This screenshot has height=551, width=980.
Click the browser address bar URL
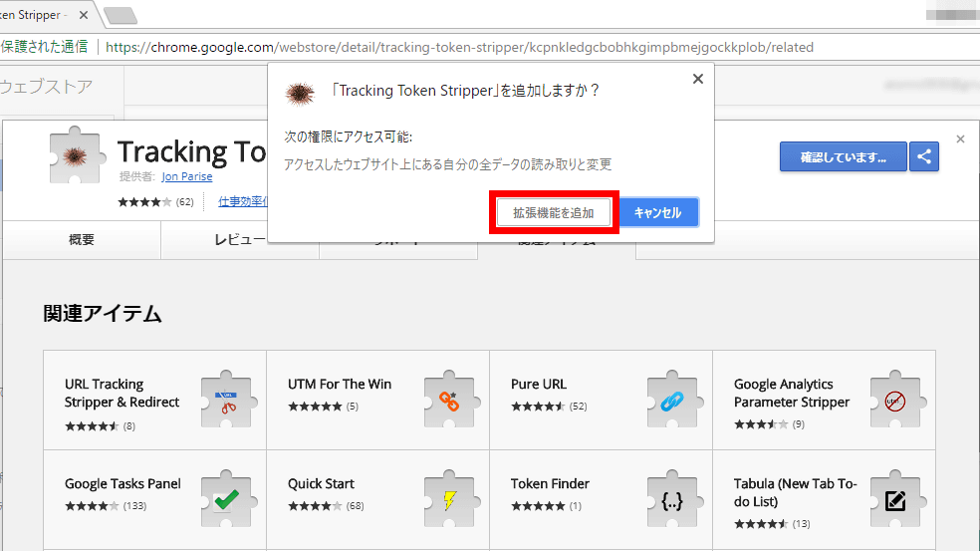[x=459, y=47]
